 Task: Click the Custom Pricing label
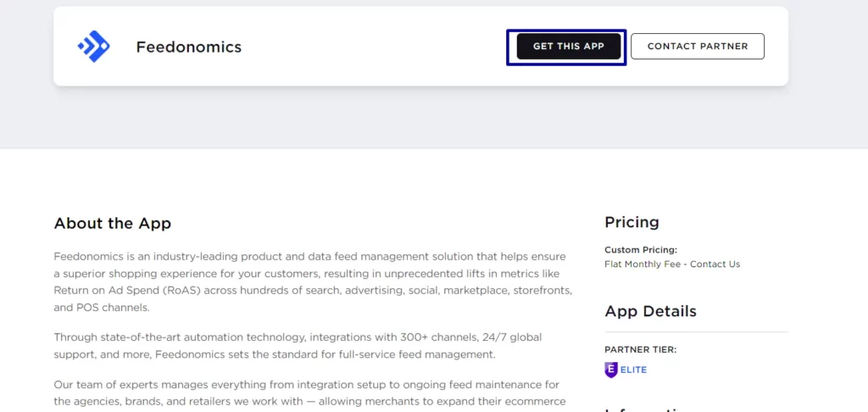(641, 250)
